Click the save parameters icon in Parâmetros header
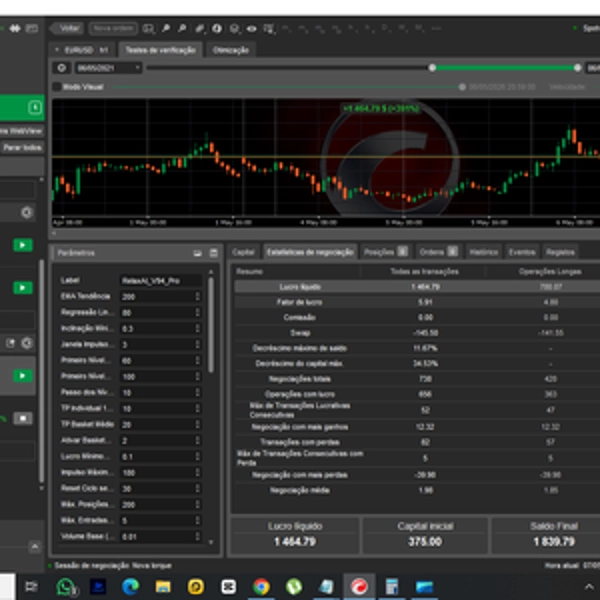This screenshot has height=600, width=600. pos(214,253)
